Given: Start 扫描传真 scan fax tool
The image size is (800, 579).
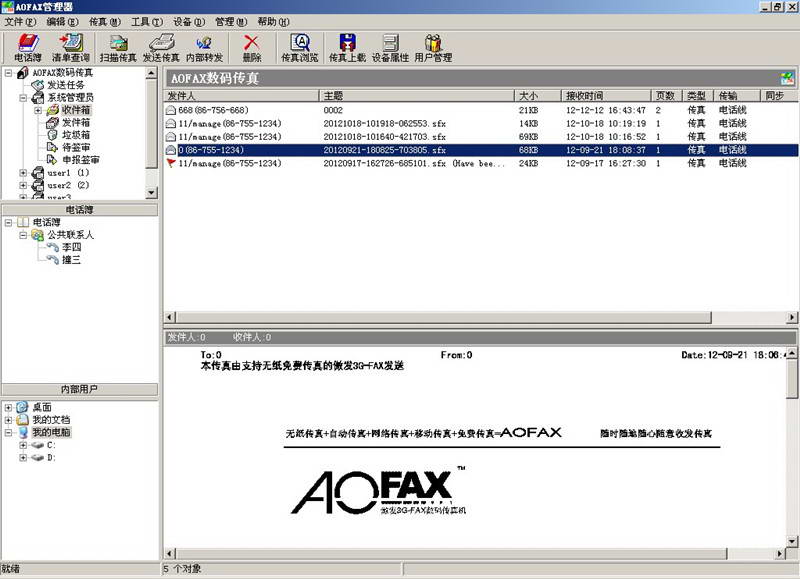Looking at the screenshot, I should [119, 48].
